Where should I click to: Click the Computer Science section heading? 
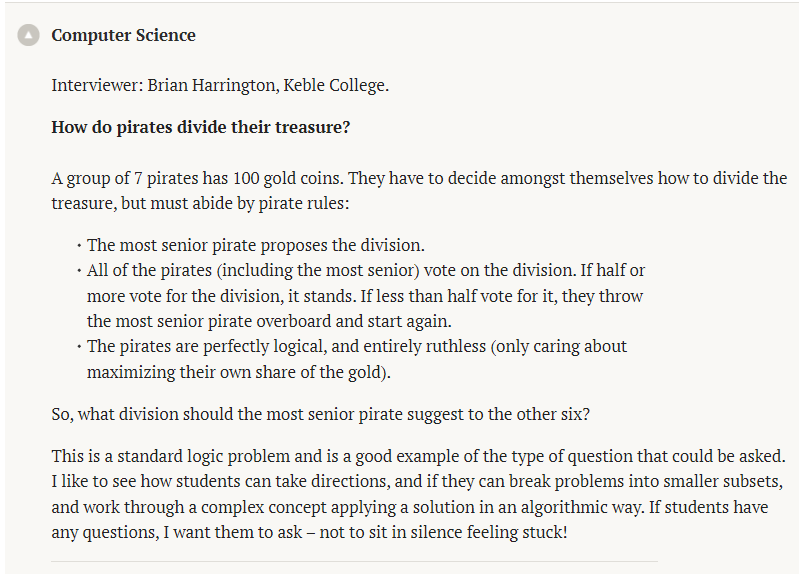pyautogui.click(x=123, y=35)
